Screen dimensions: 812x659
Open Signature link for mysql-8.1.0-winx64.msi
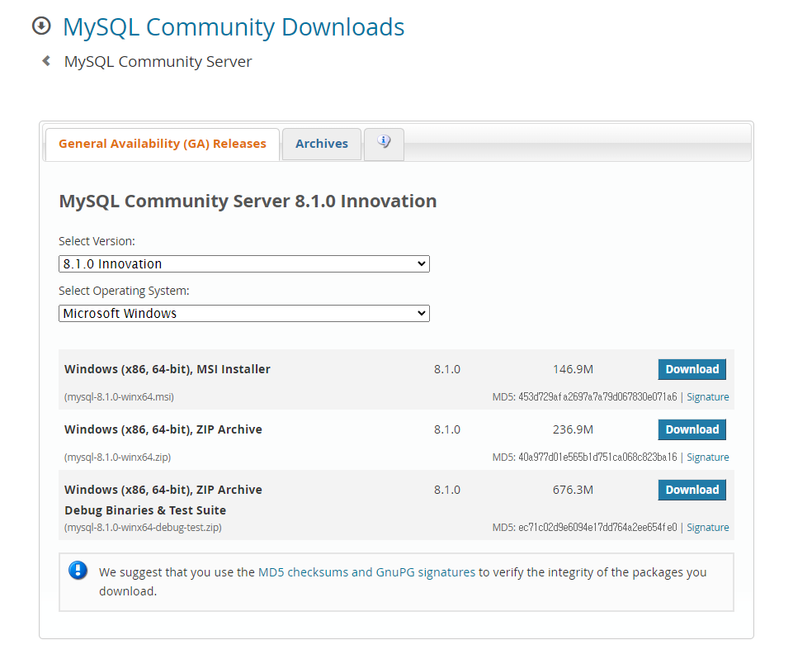tap(707, 397)
